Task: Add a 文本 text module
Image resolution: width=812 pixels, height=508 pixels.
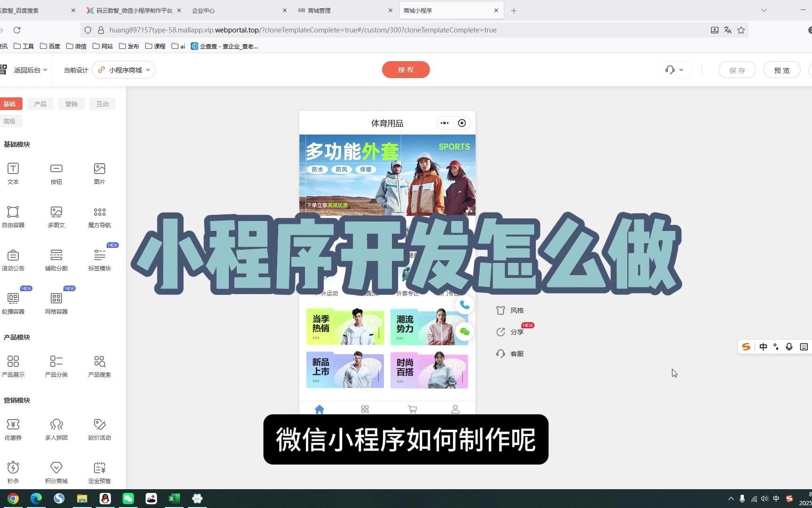Action: (13, 173)
